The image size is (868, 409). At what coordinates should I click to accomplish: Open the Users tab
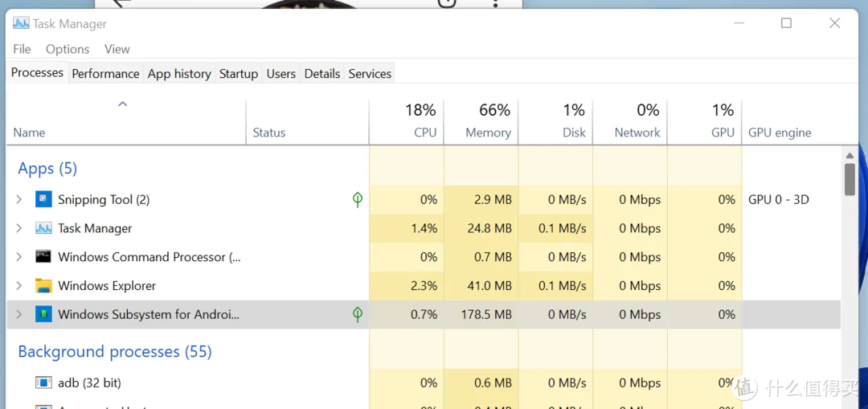pos(281,74)
